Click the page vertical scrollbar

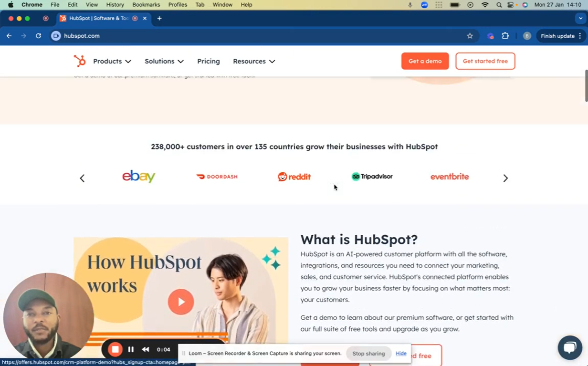tap(586, 86)
